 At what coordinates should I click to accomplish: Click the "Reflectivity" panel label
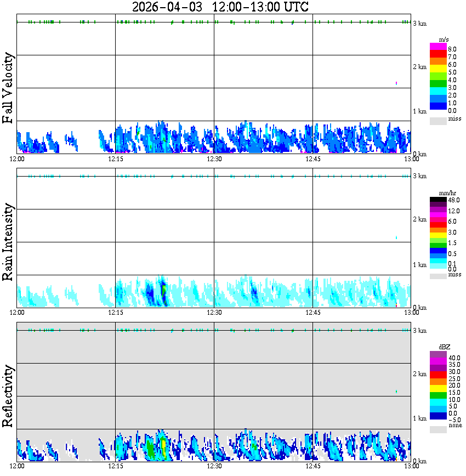tap(8, 396)
